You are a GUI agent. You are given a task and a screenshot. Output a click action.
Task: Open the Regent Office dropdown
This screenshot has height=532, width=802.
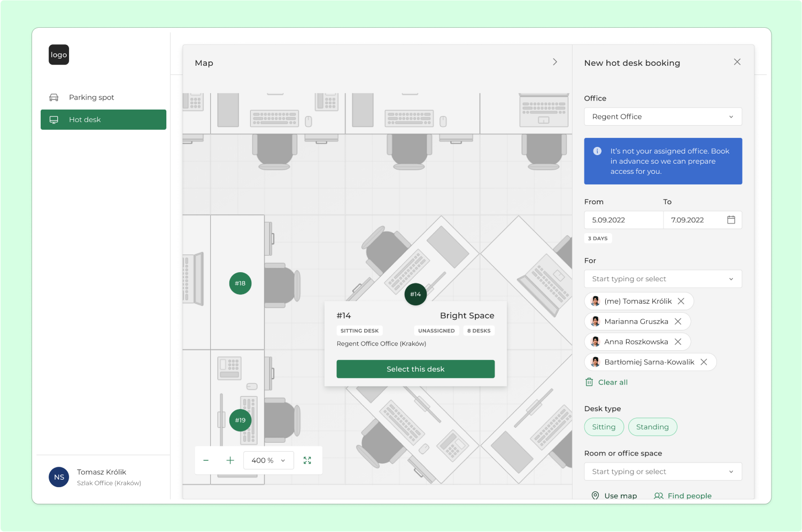662,117
